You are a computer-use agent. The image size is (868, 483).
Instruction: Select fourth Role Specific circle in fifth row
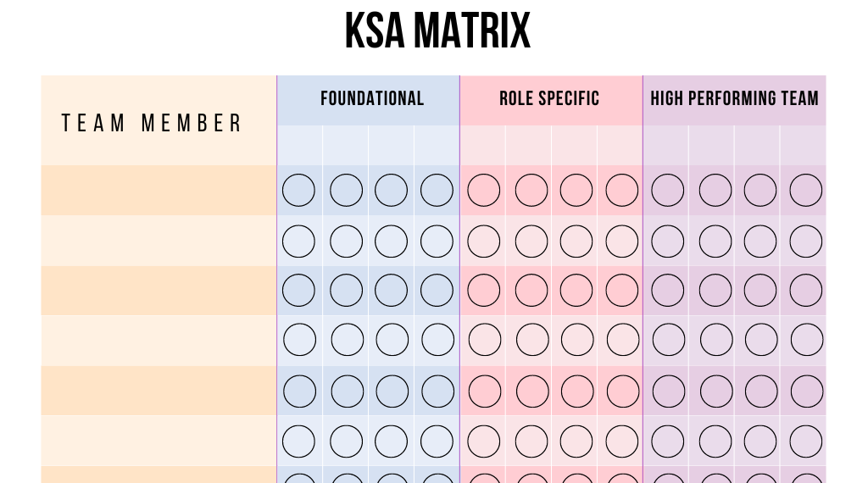pos(623,391)
